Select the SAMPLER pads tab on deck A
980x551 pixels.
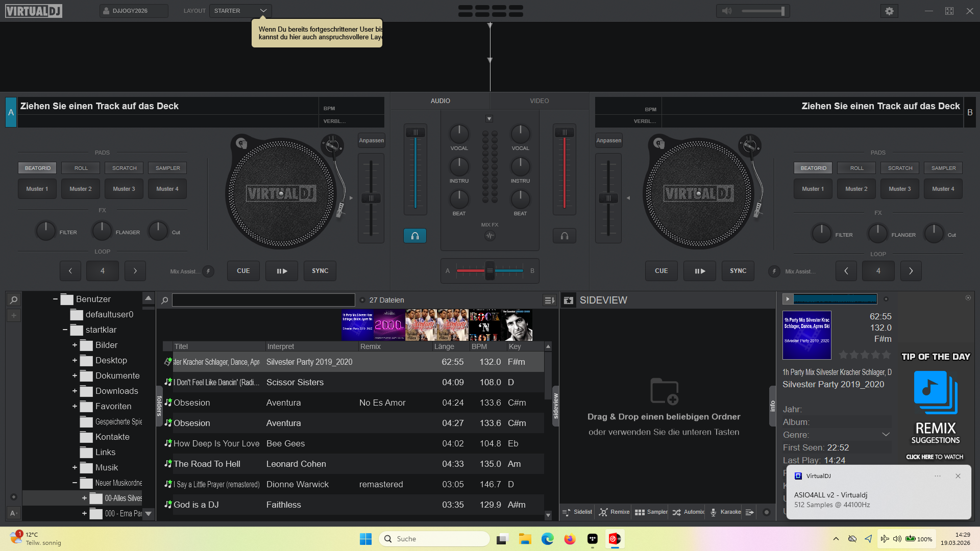pyautogui.click(x=167, y=168)
